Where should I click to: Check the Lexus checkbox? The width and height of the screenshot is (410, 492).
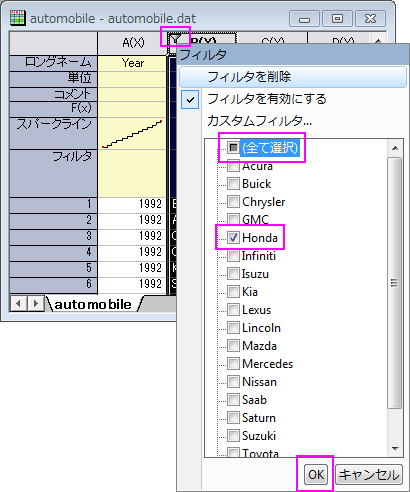[x=233, y=310]
